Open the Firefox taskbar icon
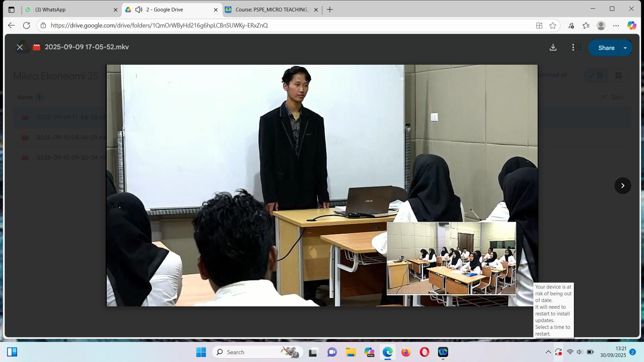 click(x=406, y=352)
